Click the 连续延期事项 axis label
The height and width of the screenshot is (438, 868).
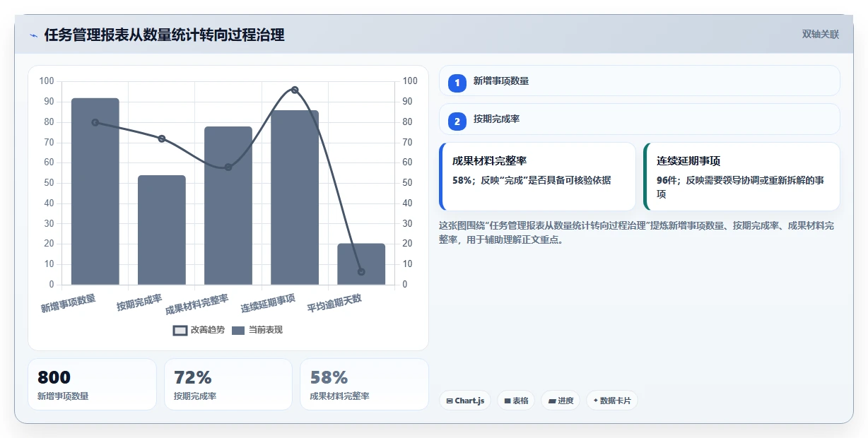268,304
